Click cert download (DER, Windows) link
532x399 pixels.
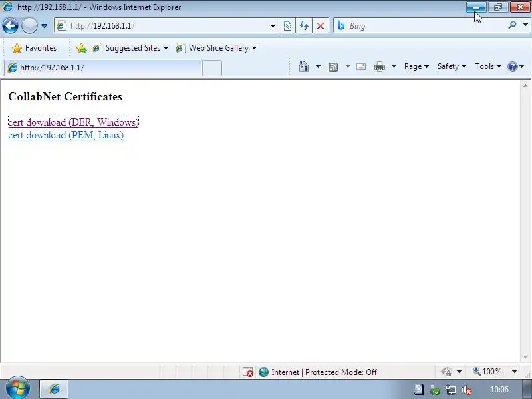[73, 122]
